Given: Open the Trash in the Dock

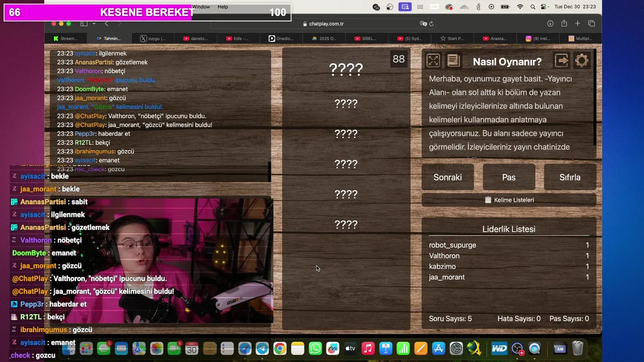Looking at the screenshot, I should tap(578, 348).
